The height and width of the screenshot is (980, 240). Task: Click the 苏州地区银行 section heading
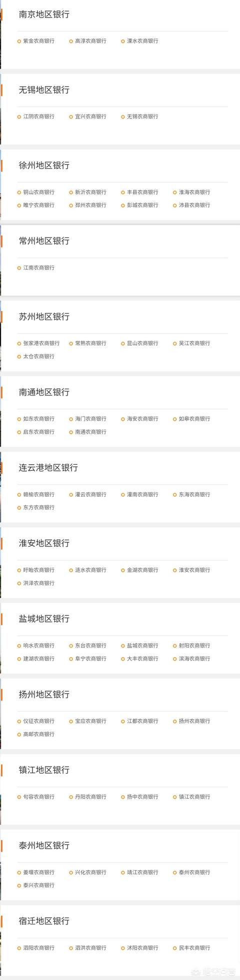tap(44, 316)
